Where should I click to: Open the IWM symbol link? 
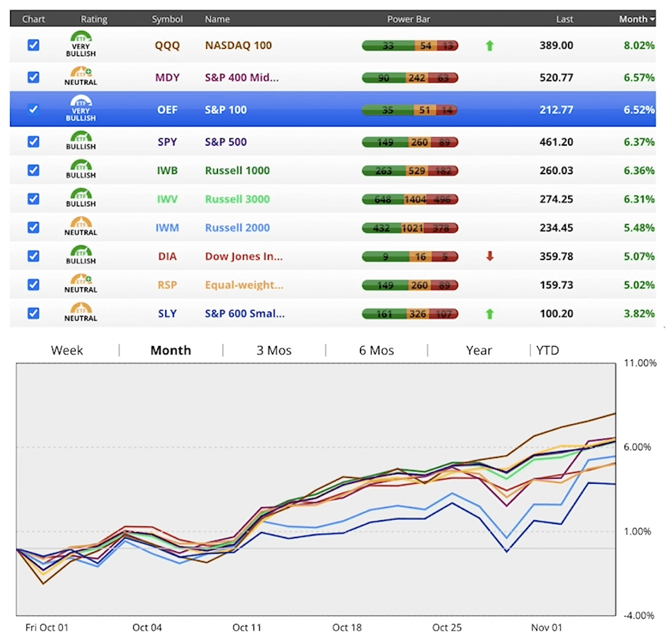[x=167, y=227]
